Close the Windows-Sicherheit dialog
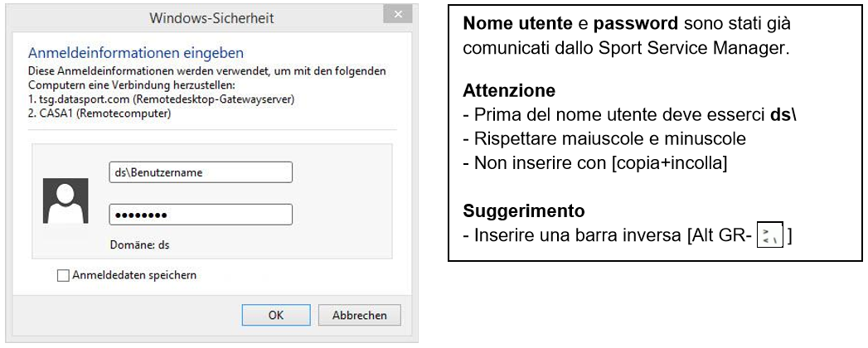868x348 pixels. point(398,16)
